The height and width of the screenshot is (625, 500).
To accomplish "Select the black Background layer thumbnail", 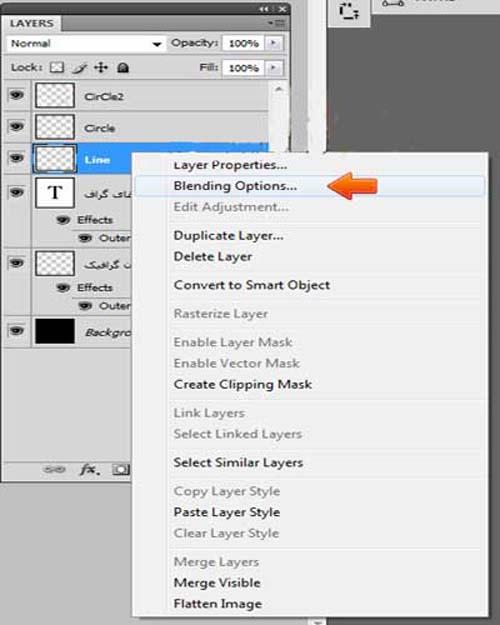I will pos(55,331).
